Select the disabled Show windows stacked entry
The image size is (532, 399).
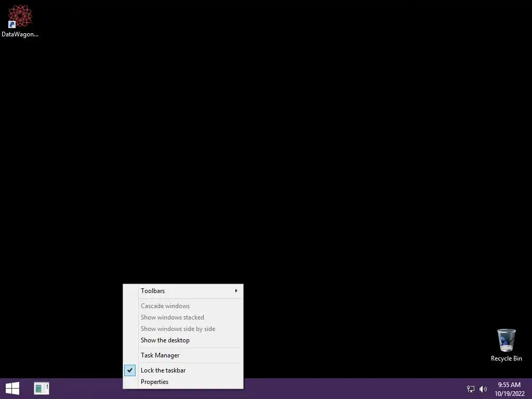tap(183, 317)
